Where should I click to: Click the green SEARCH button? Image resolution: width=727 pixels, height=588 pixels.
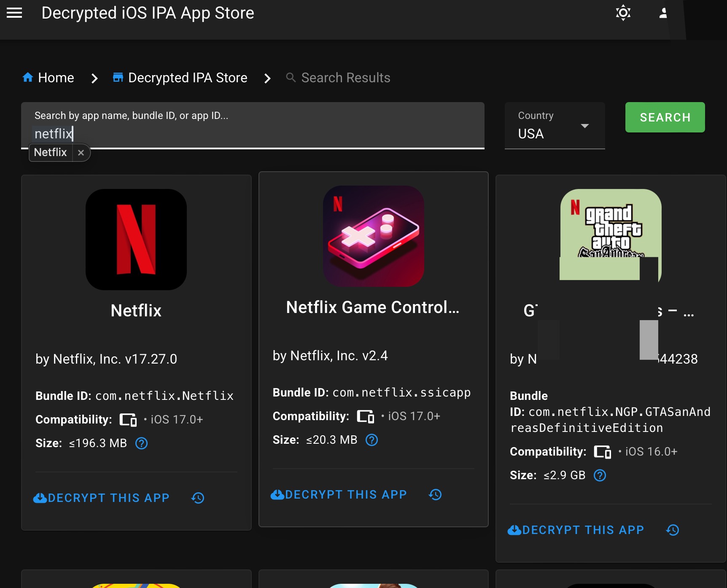click(x=665, y=117)
